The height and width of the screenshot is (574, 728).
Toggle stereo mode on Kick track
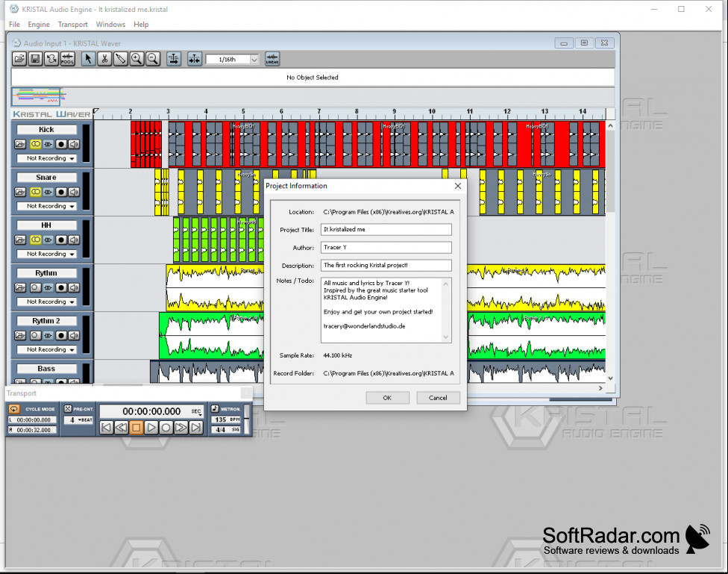point(35,145)
